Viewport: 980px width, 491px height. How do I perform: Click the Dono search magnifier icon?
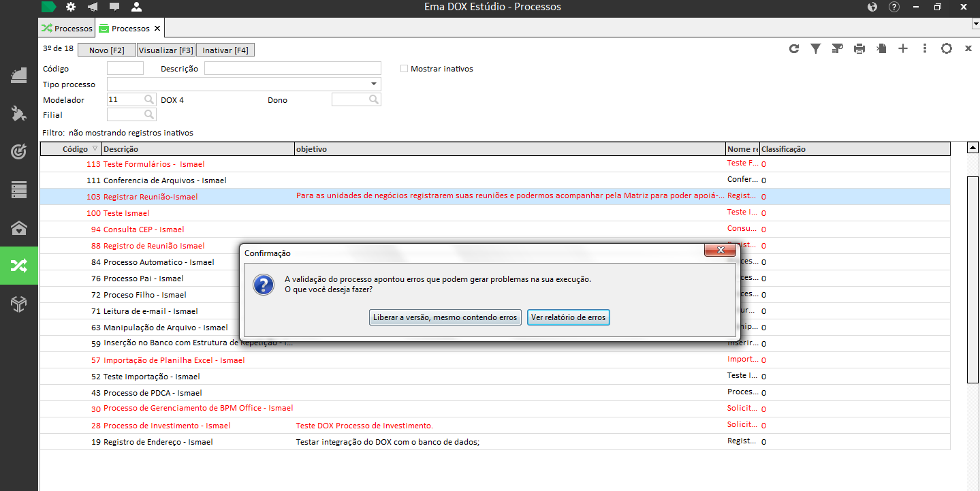374,99
